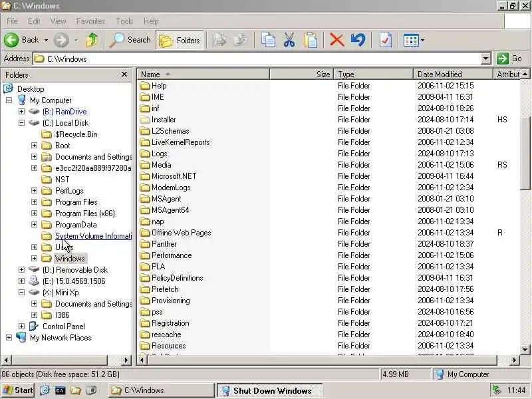The image size is (532, 399).
Task: Open the Start menu
Action: pos(18,390)
